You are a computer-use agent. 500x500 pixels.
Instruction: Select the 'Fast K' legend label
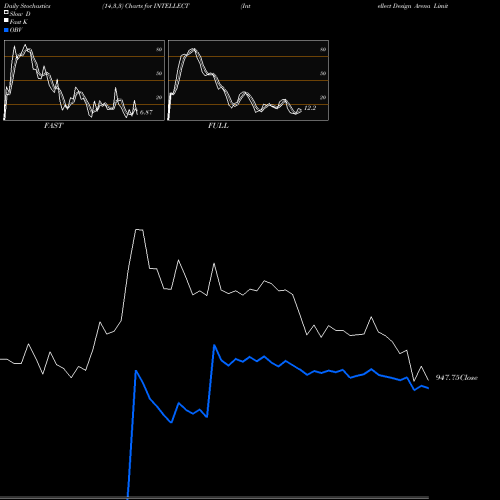pos(19,22)
